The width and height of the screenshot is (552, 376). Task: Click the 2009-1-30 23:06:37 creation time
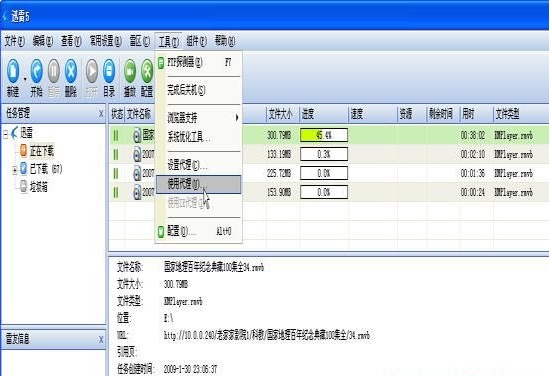click(190, 369)
